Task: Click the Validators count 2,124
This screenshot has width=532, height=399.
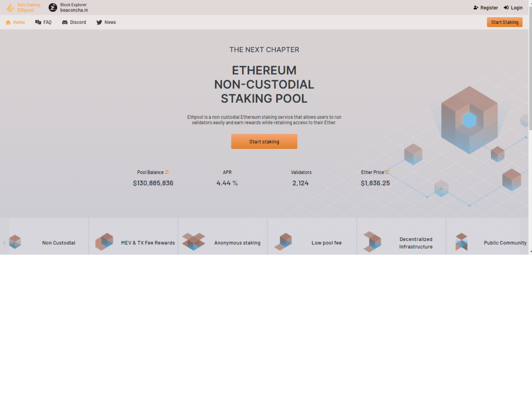Action: click(301, 183)
